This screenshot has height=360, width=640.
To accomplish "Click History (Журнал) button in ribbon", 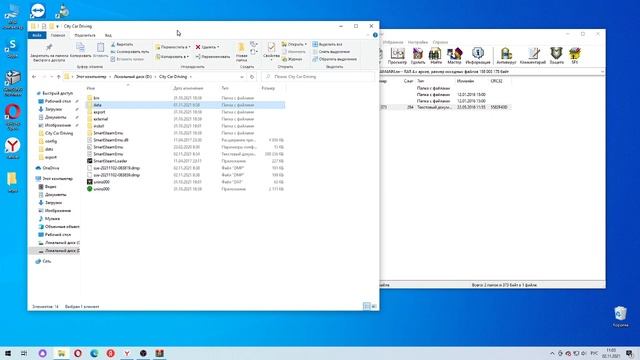I will point(292,59).
